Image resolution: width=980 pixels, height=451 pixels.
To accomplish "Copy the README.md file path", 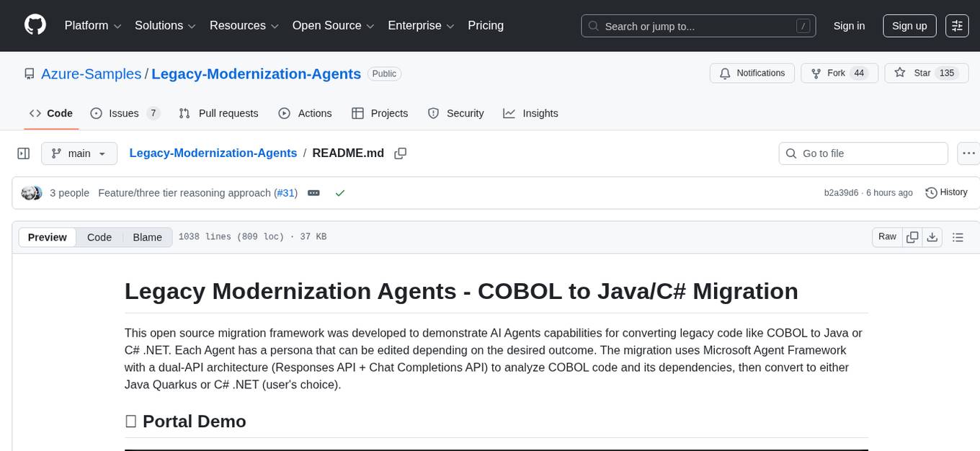I will click(x=401, y=153).
